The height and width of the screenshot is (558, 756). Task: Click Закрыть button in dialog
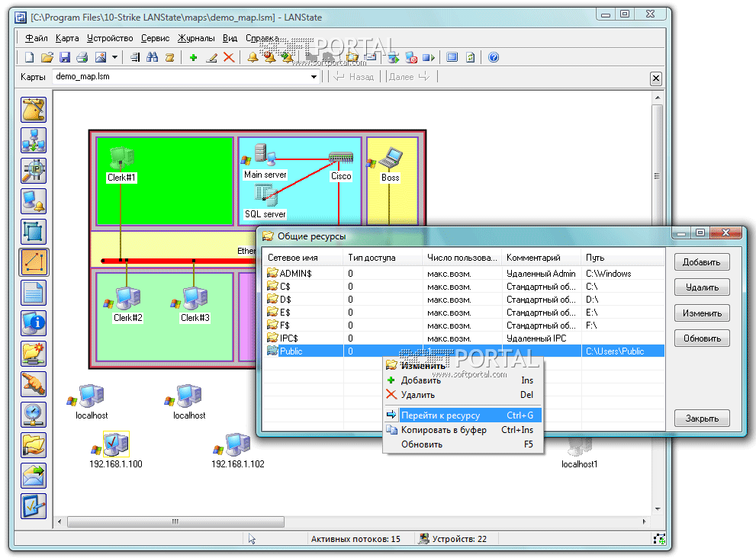(702, 418)
